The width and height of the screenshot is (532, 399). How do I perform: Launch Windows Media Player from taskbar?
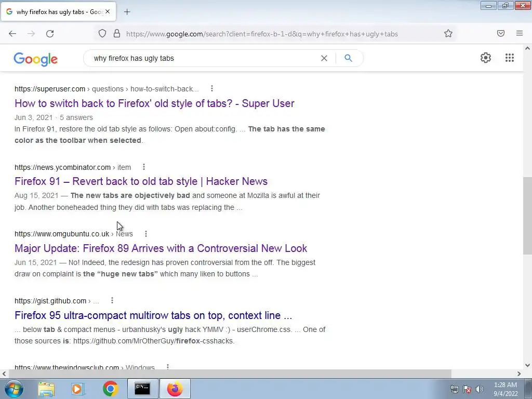click(x=78, y=389)
